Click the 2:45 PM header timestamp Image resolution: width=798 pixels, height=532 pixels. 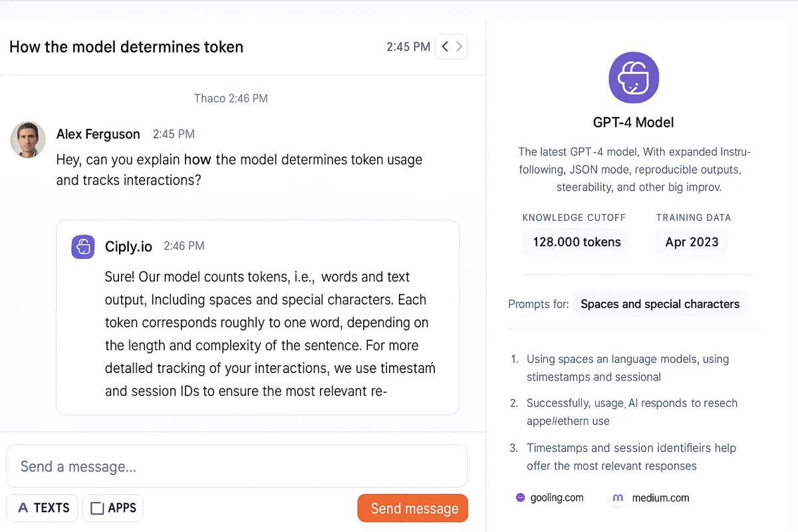click(408, 47)
